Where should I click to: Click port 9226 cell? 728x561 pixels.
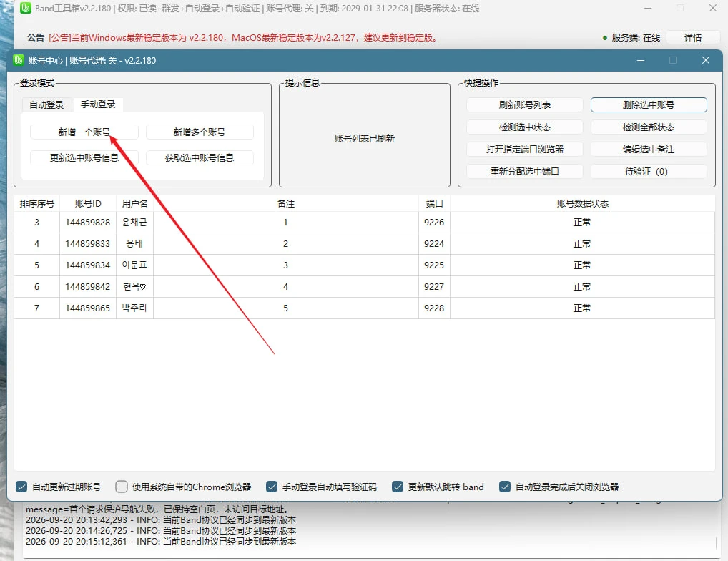click(x=434, y=223)
